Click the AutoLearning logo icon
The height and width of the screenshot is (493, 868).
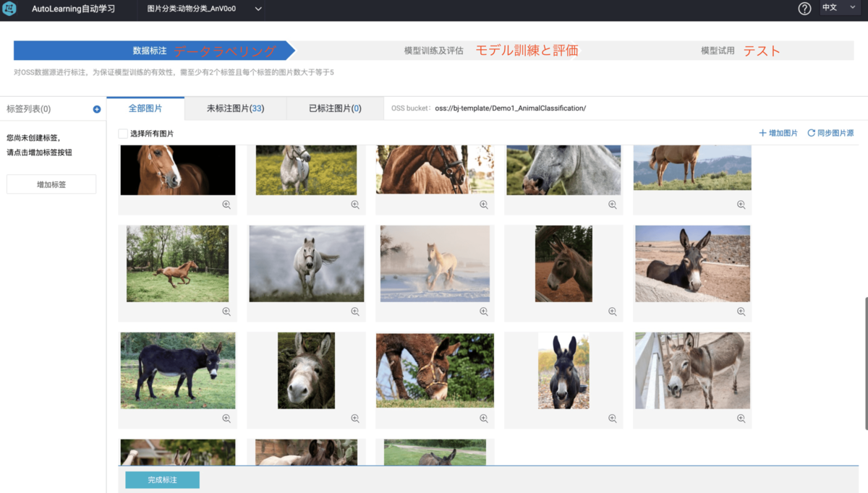pos(10,9)
